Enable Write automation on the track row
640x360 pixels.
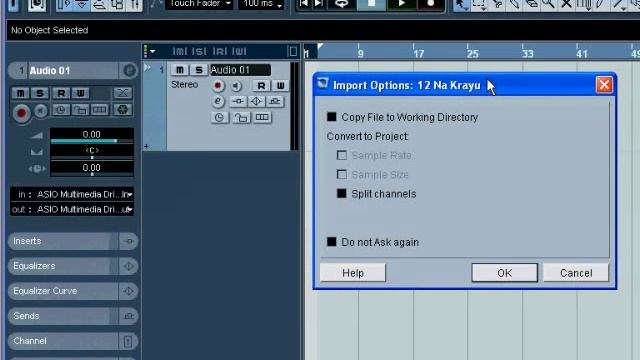tap(280, 86)
